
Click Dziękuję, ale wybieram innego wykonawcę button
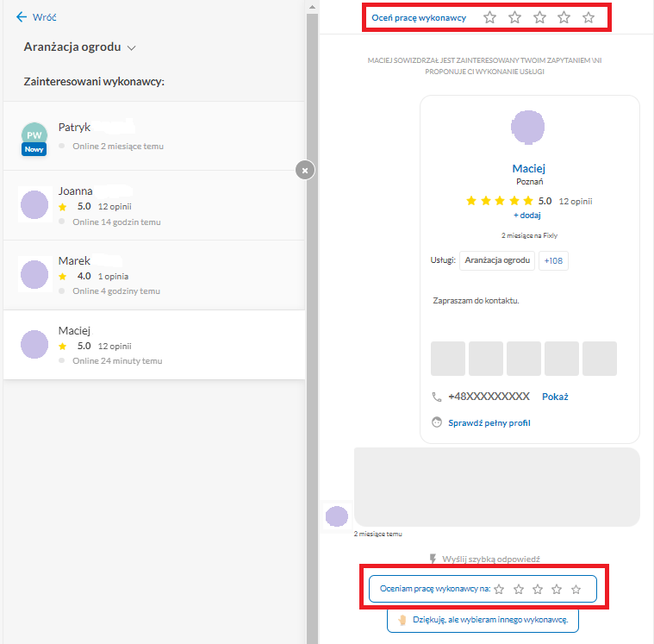pos(483,620)
